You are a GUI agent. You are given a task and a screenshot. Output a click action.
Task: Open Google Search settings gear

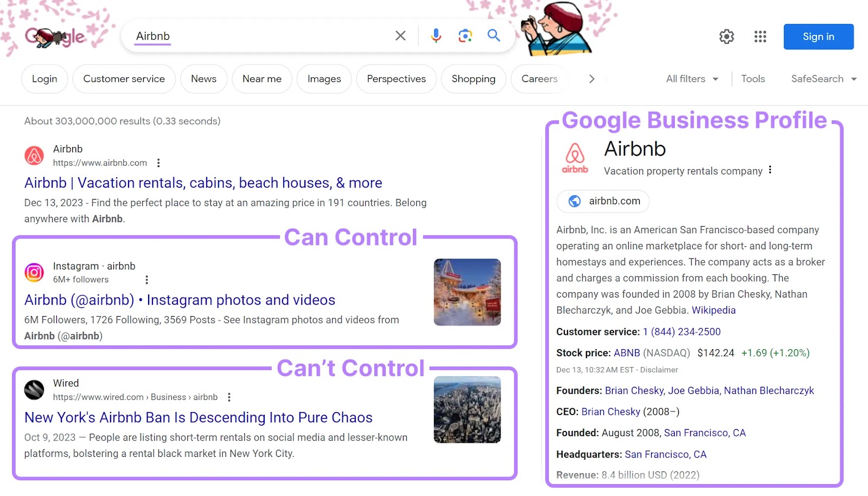[726, 36]
